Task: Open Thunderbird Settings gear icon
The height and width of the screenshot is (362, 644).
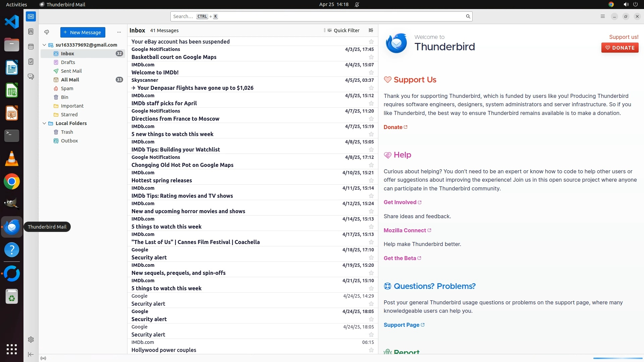Action: (31, 340)
